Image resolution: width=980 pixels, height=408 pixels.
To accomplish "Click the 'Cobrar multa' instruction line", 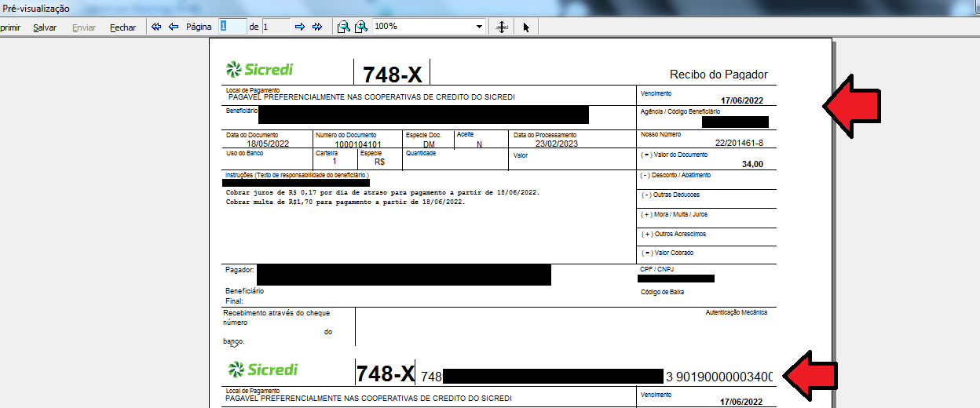I will [x=346, y=202].
